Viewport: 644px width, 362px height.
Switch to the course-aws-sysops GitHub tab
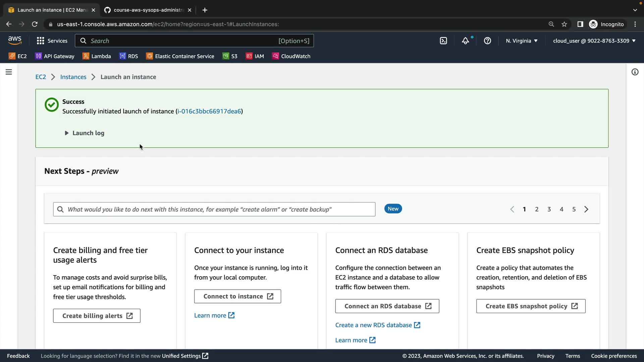point(148,10)
